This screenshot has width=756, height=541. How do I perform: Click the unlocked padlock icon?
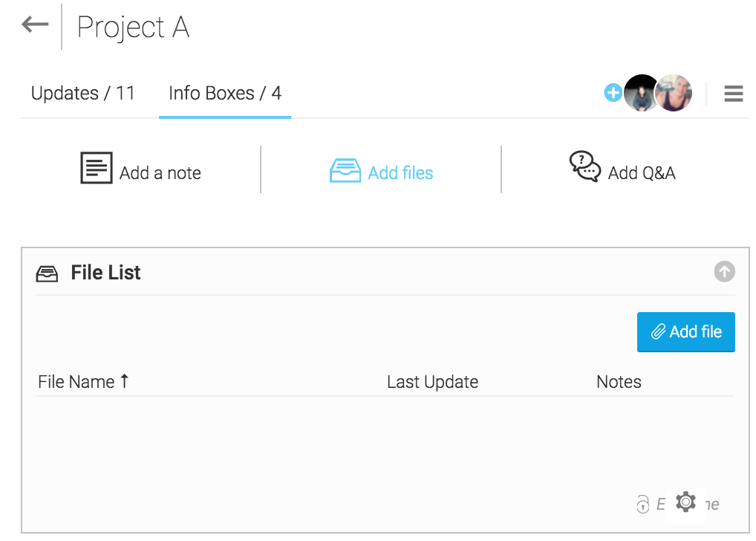pyautogui.click(x=642, y=505)
